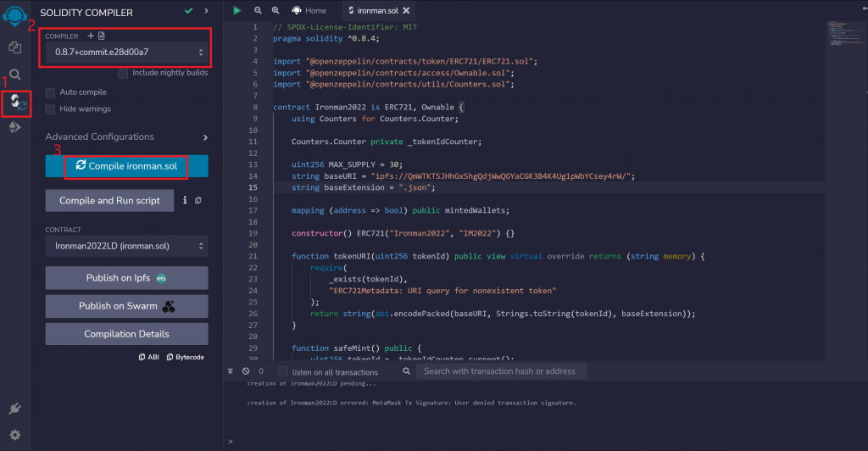
Task: Clear the terminal console icon
Action: (246, 371)
